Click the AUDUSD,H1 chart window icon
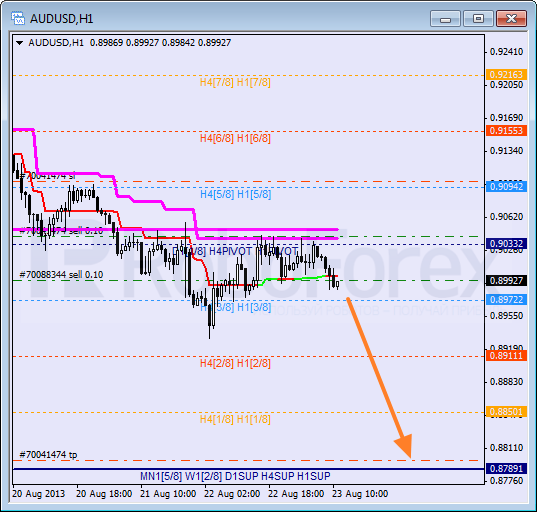Image resolution: width=537 pixels, height=512 pixels. [x=17, y=18]
